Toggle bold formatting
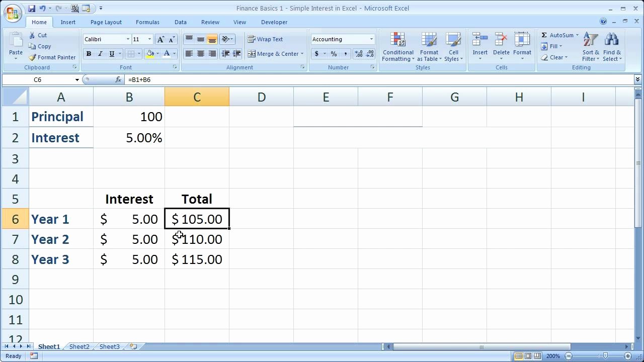 coord(89,54)
